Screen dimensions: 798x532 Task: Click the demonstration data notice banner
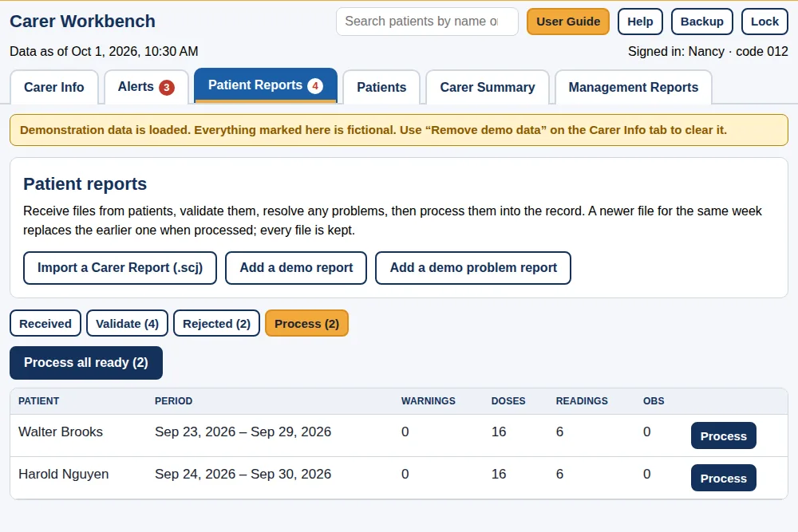coord(399,130)
